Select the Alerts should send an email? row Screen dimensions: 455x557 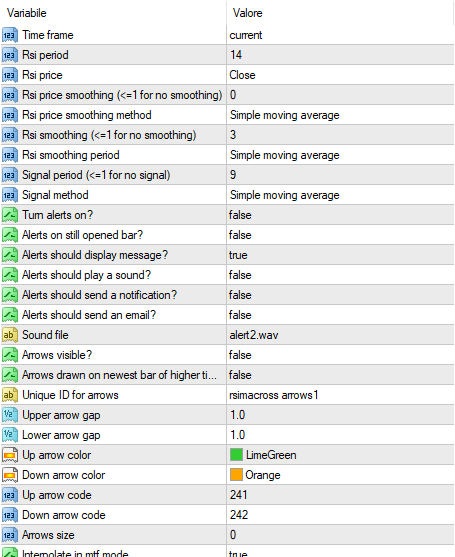227,315
